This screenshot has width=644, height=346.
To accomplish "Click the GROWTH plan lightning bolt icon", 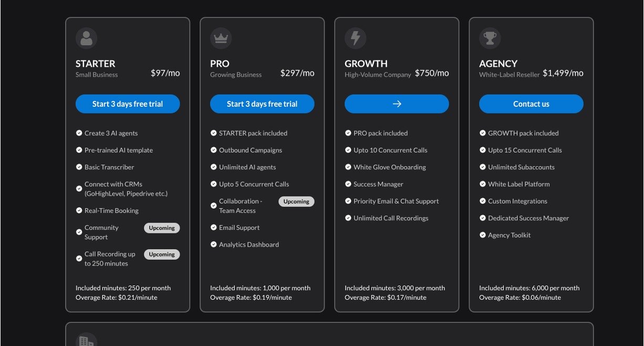I will (356, 38).
